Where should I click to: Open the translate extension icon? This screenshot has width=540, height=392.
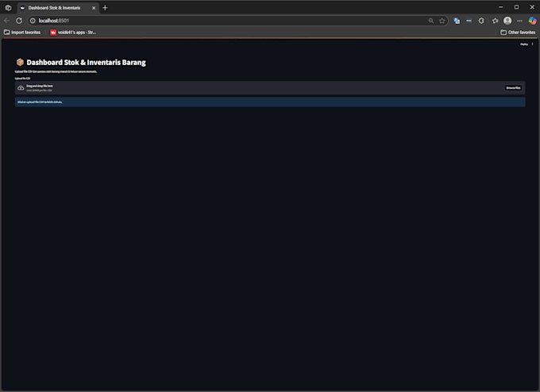click(457, 21)
